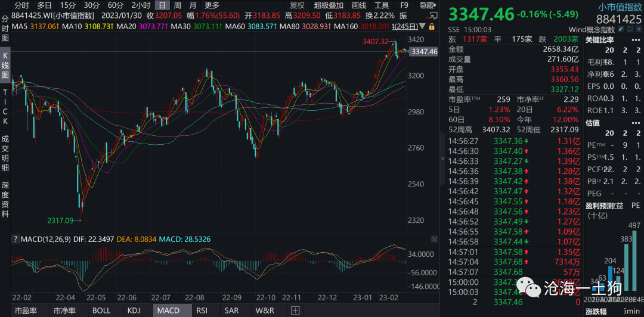Select the 周 weekly period
Image resolution: width=644 pixels, height=317 pixels.
click(x=178, y=5)
